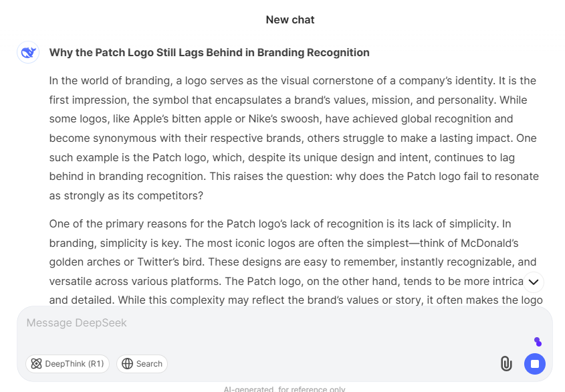Click the New chat title
This screenshot has width=565, height=392.
pos(290,19)
